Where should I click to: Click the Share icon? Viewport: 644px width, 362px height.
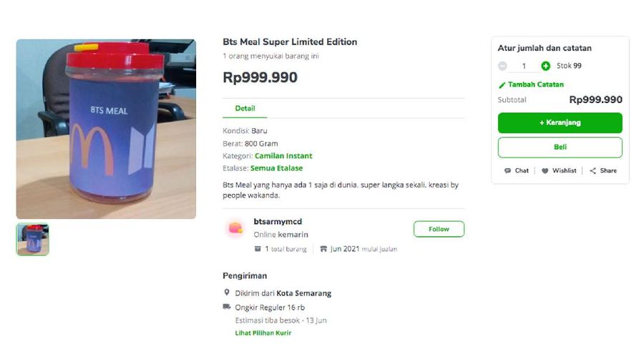pos(592,171)
